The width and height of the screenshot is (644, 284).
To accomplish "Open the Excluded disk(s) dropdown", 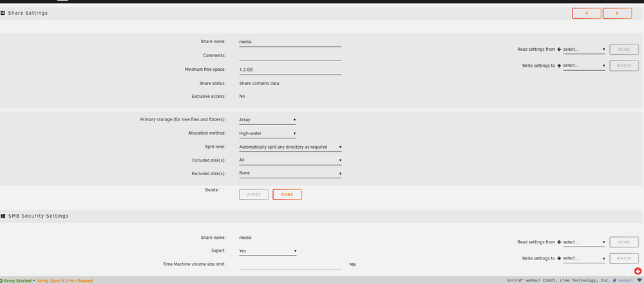I will click(290, 173).
